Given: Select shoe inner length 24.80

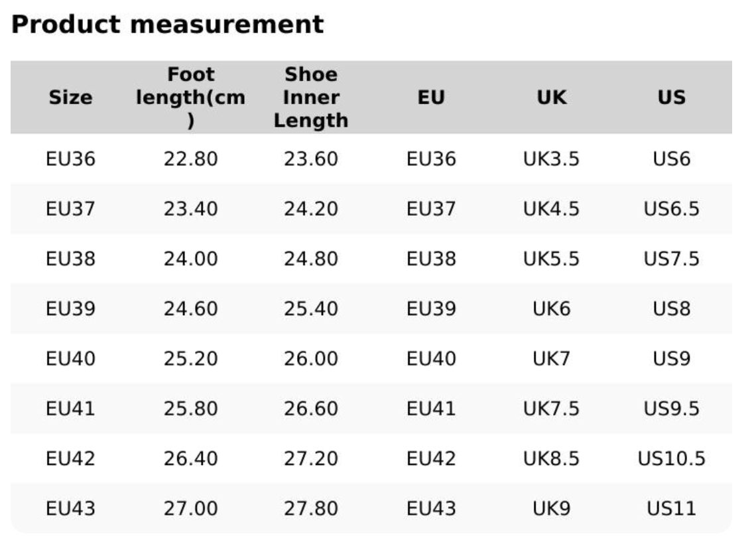Looking at the screenshot, I should (311, 259).
